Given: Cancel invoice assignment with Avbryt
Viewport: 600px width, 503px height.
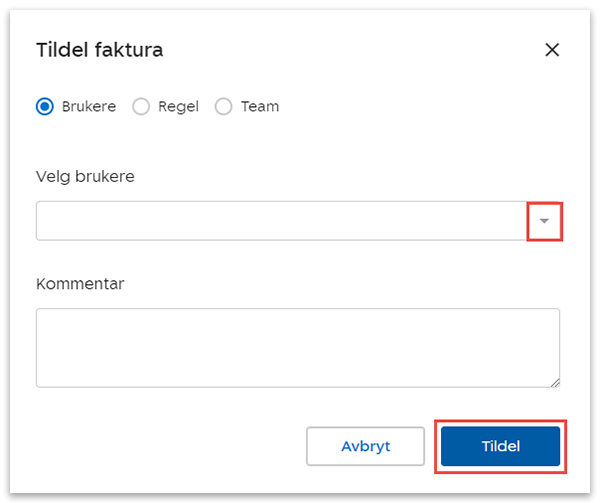Looking at the screenshot, I should click(x=366, y=446).
